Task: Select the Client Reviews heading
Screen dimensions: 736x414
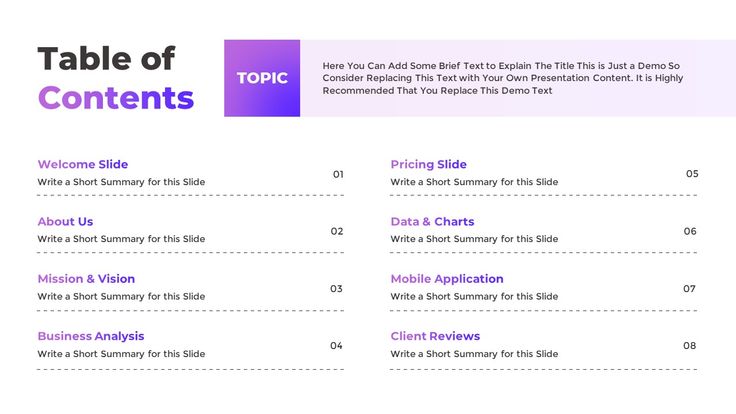Action: coord(435,336)
